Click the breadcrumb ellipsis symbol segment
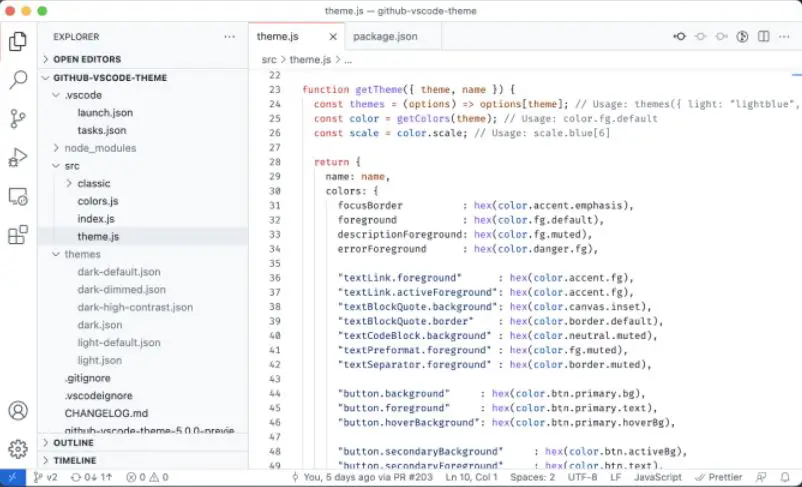Screen dimensions: 802x487 [x=348, y=60]
